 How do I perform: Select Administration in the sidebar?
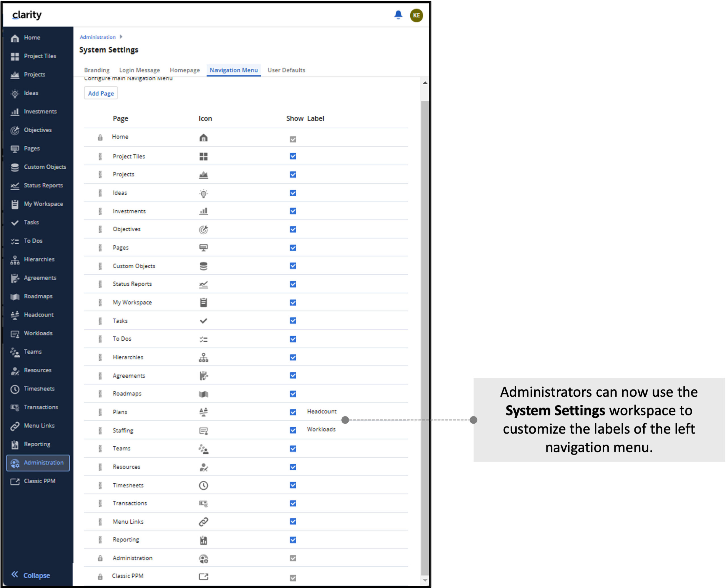point(38,463)
